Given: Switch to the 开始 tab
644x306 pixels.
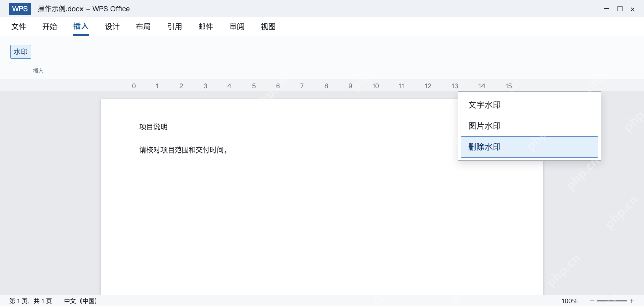Looking at the screenshot, I should tap(50, 27).
